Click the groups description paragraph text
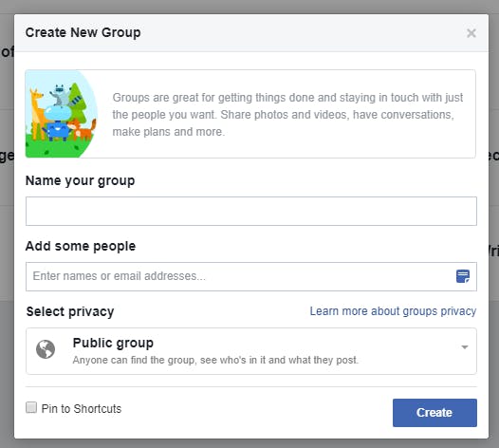 tap(287, 114)
